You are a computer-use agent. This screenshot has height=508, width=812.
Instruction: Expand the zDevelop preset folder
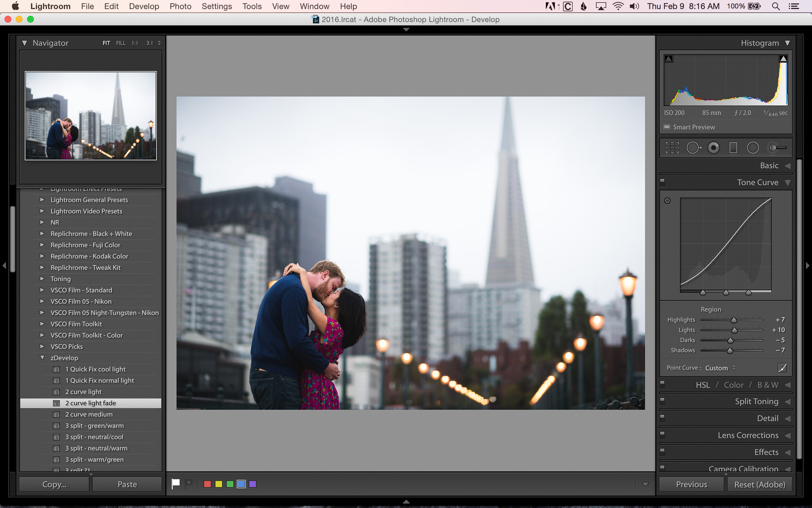[x=42, y=358]
